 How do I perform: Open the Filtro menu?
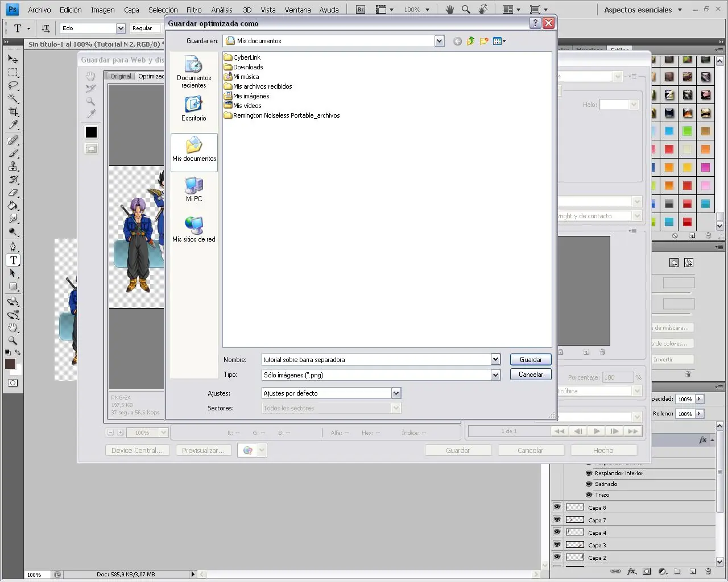click(x=194, y=10)
